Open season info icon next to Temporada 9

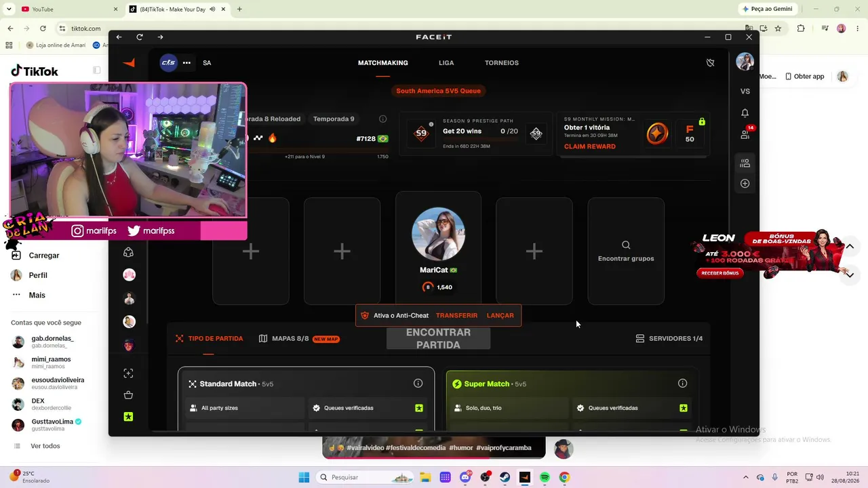[x=382, y=119]
